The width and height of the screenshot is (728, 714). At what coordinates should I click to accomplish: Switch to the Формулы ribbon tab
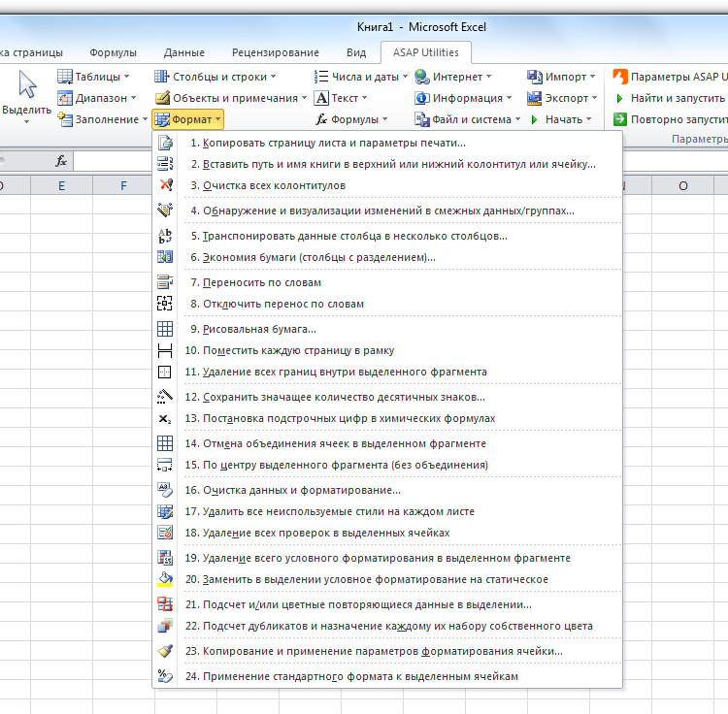[x=113, y=52]
